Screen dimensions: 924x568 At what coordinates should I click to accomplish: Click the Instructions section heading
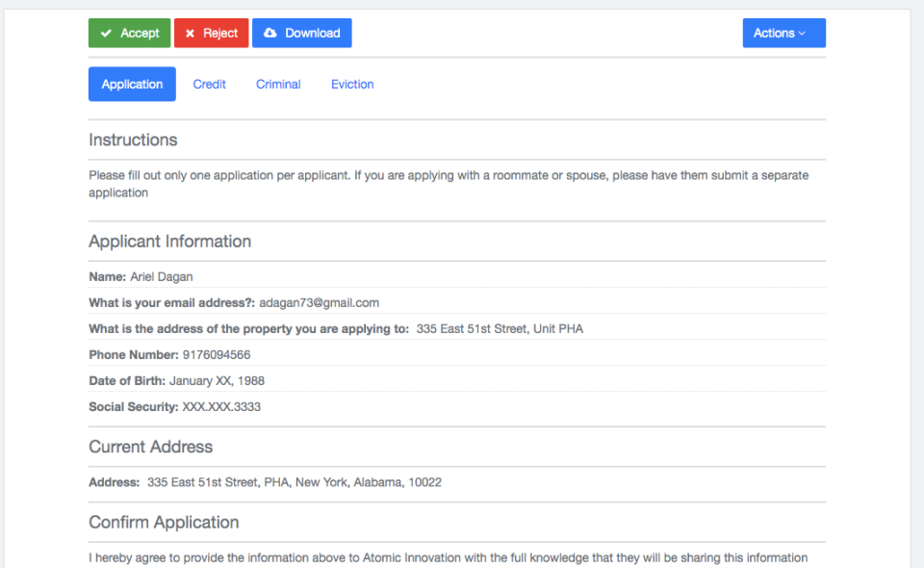[133, 140]
